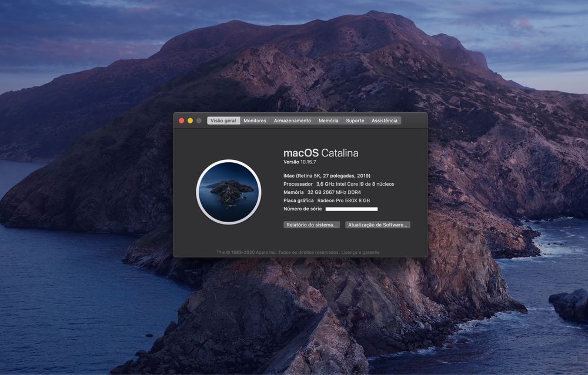Open the Monitores tab
The width and height of the screenshot is (588, 375).
tap(255, 120)
